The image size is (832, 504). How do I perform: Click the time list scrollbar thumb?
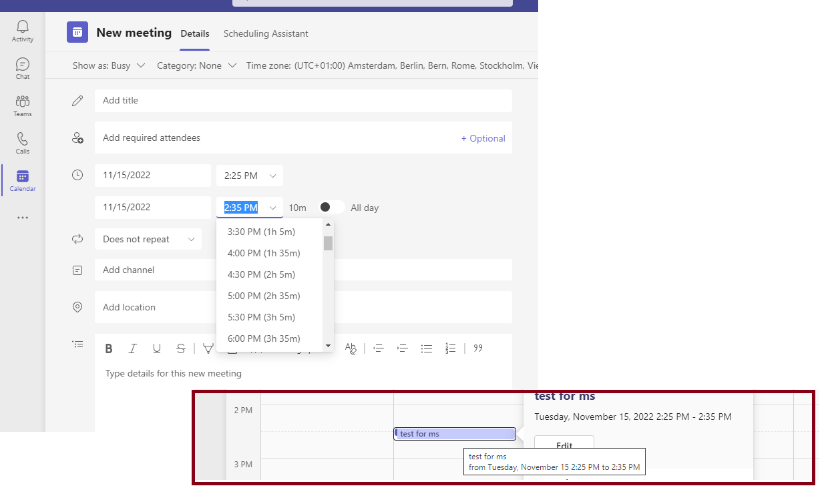[328, 243]
